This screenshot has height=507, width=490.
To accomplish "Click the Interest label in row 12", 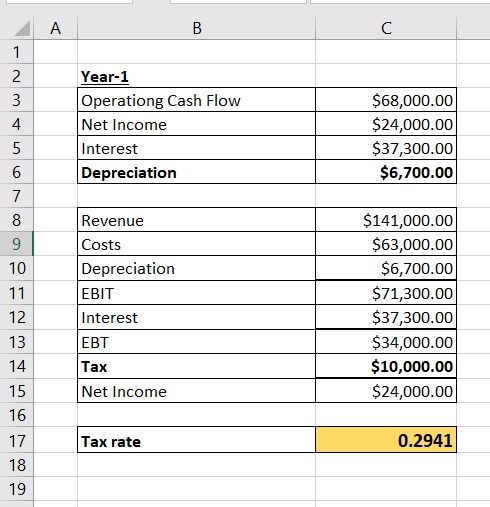I will pyautogui.click(x=196, y=317).
